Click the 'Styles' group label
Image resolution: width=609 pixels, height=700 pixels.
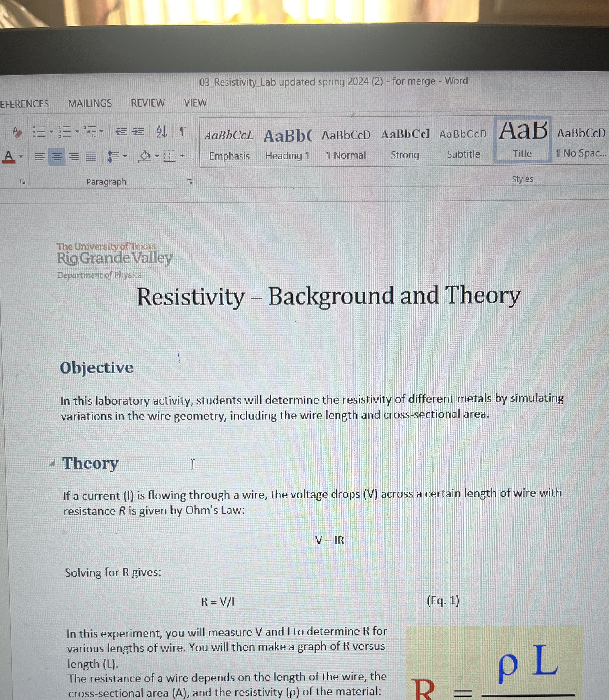click(x=522, y=179)
